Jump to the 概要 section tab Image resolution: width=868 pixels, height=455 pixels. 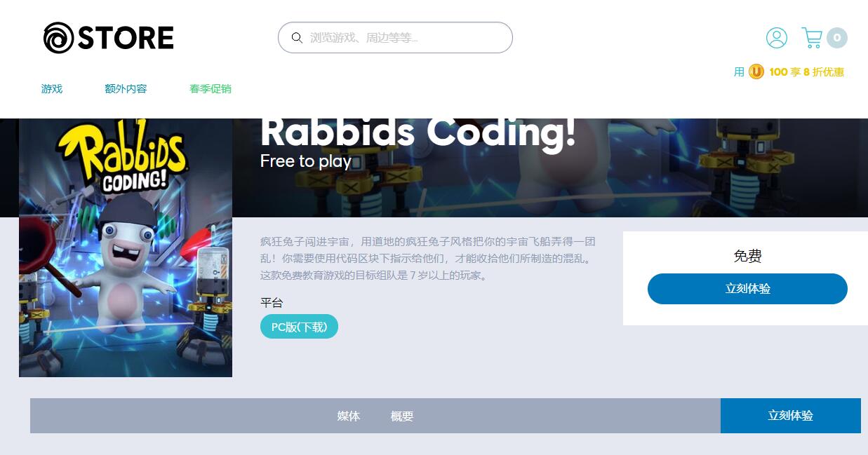[x=402, y=416]
